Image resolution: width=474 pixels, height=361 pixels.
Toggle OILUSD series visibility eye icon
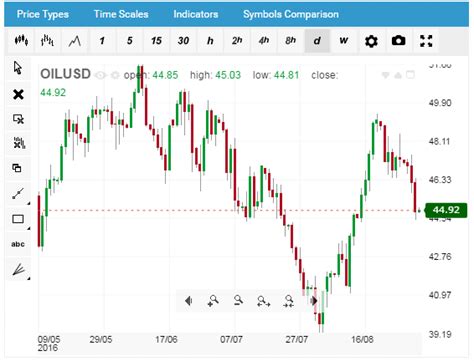pos(100,75)
